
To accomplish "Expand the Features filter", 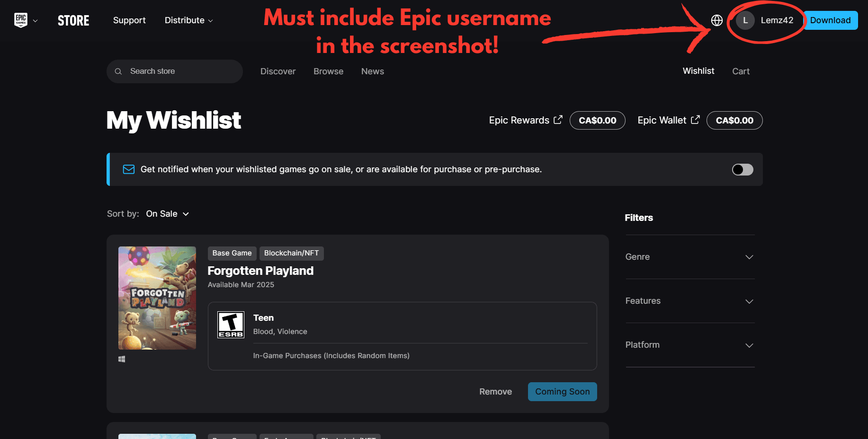I will (689, 301).
